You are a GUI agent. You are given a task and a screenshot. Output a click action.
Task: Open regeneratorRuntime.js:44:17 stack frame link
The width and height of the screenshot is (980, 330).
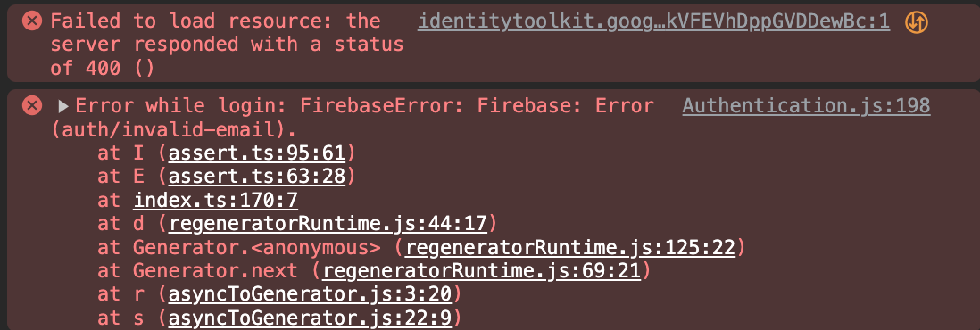point(328,224)
